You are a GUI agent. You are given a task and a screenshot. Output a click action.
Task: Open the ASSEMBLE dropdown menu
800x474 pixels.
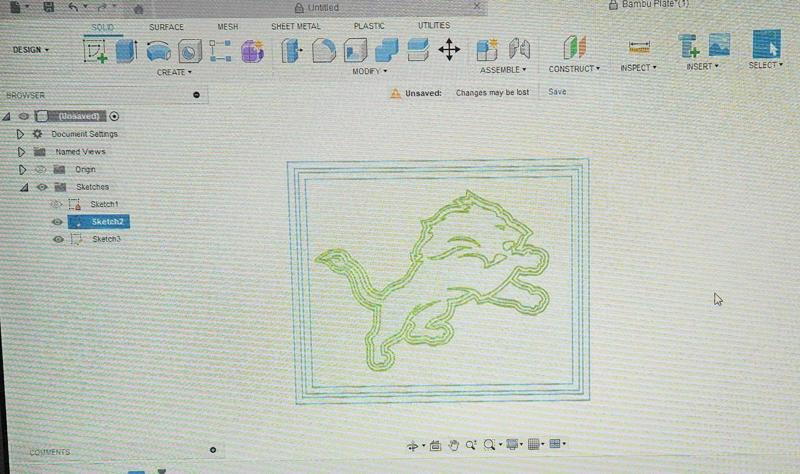503,70
